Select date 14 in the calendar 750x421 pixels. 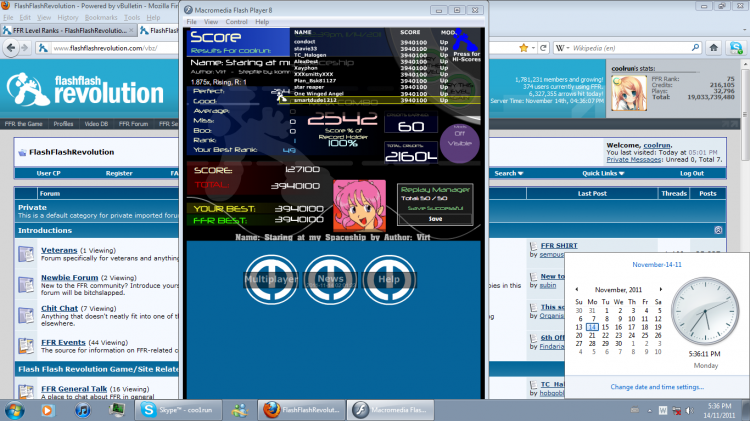(592, 327)
